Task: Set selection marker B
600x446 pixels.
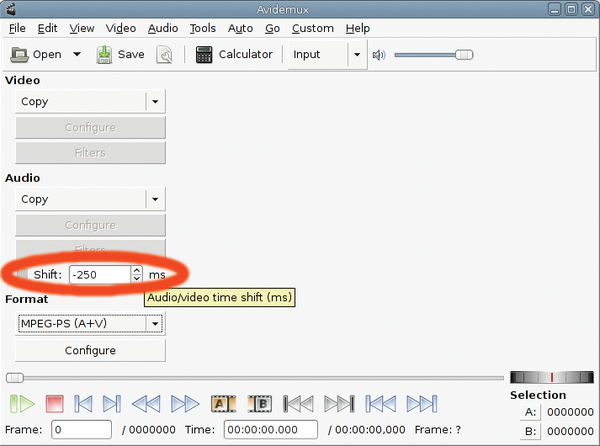Action: click(x=260, y=404)
